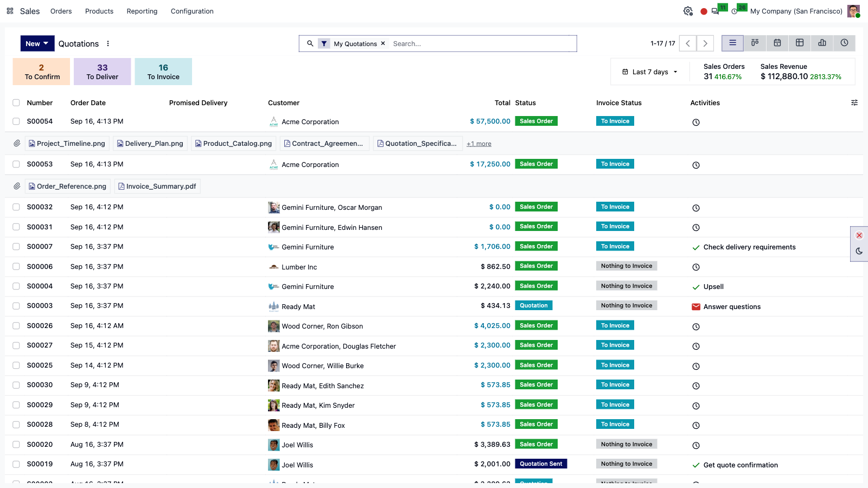868x488 pixels.
Task: Select the checkbox for order S00007
Action: coord(16,247)
